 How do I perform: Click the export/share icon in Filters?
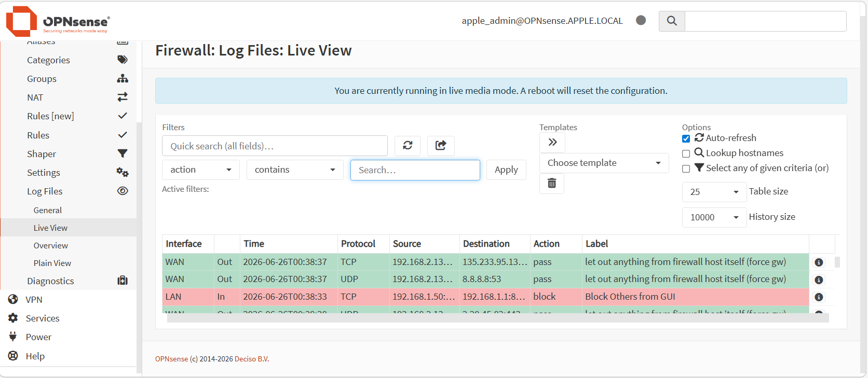(441, 146)
